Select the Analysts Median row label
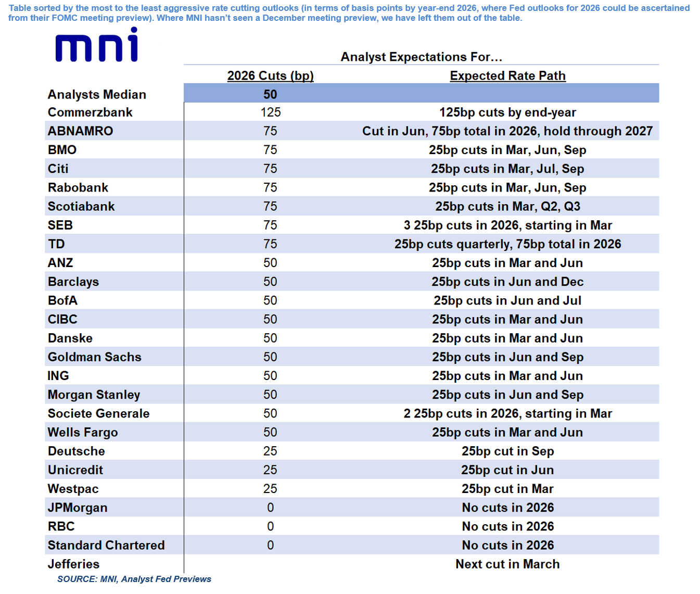Viewport: 700px width, 594px height. [97, 94]
